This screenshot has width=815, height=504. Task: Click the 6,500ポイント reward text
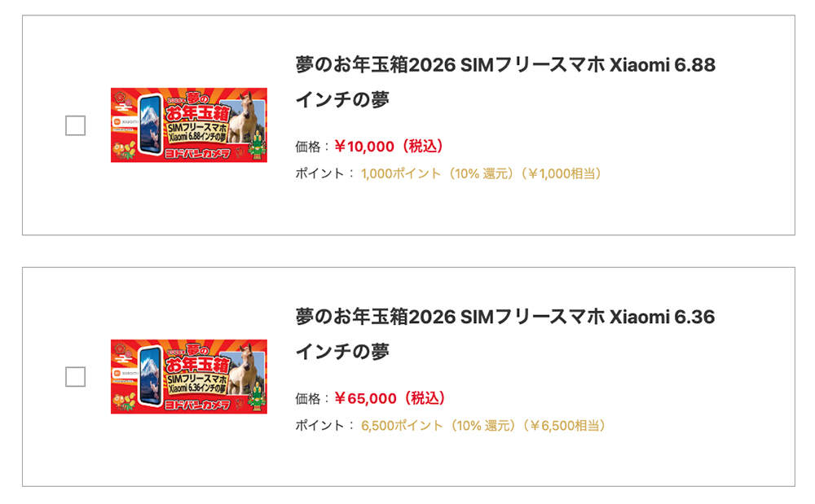[402, 425]
